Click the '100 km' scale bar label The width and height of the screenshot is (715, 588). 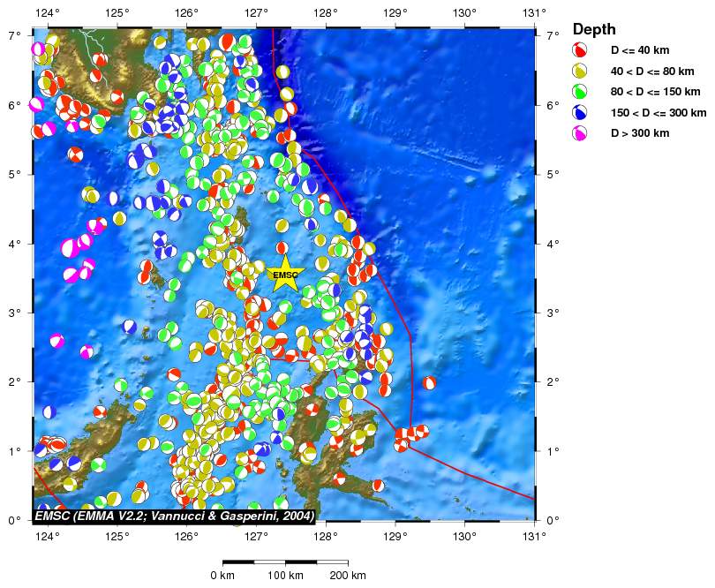(x=285, y=576)
